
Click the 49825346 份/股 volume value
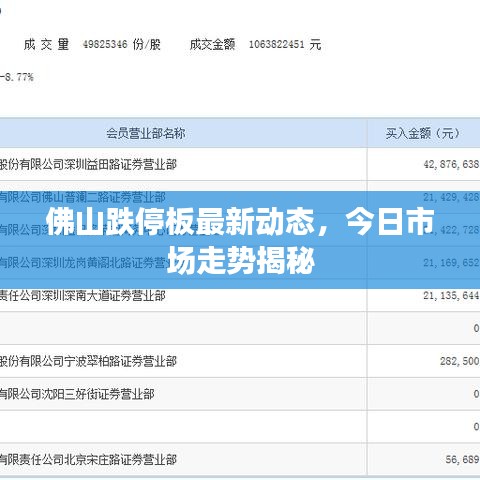tap(122, 44)
